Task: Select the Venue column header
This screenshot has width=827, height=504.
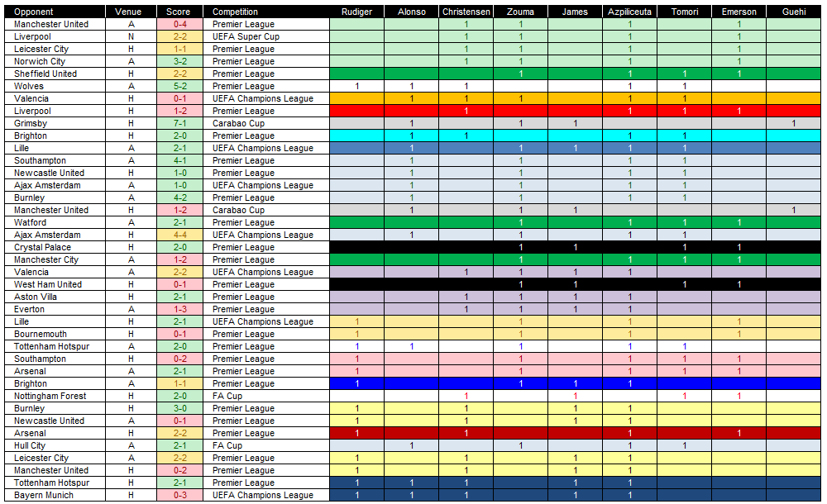Action: click(x=131, y=12)
